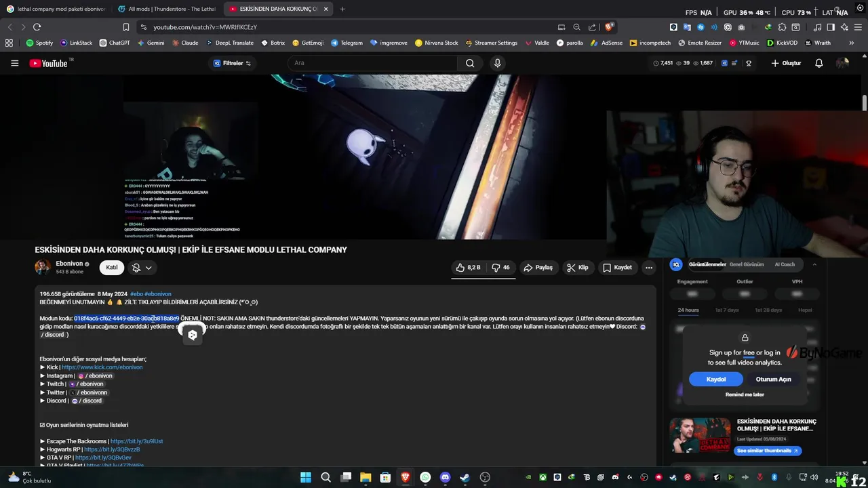Screen dimensions: 868x488
Task: Show more bookmarks with the double chevron
Action: [851, 43]
